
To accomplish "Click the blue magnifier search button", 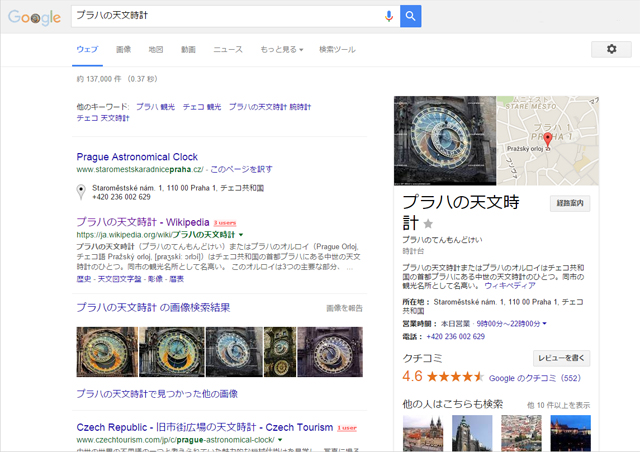I will (x=410, y=16).
